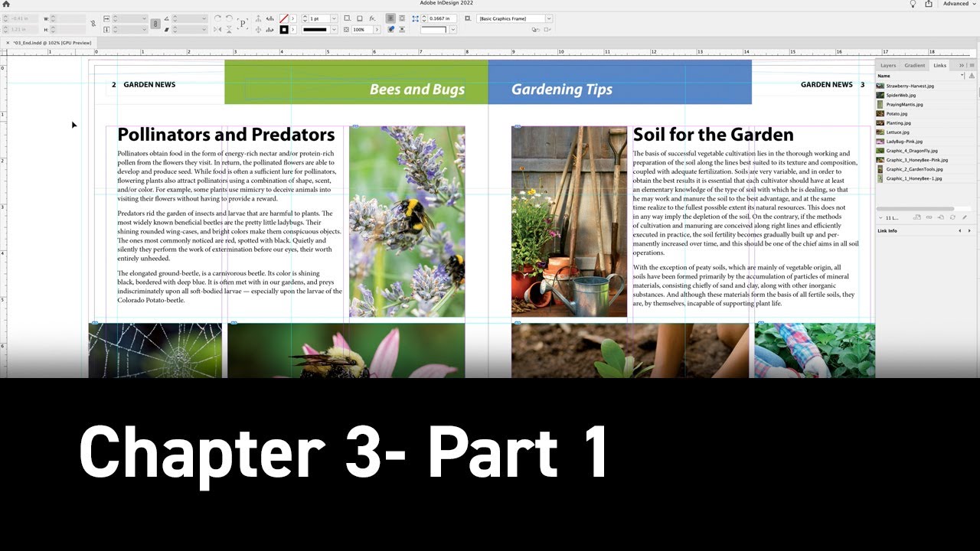
Task: Expand hidden panel tabs with double-arrow
Action: click(x=962, y=65)
